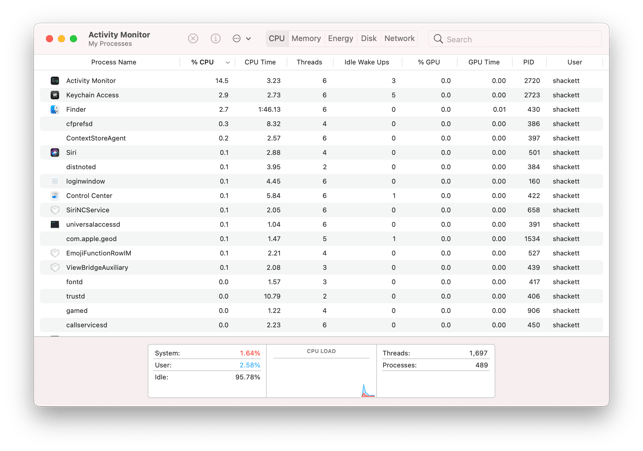Sort by Threads column header
This screenshot has height=451, width=643.
tap(309, 62)
